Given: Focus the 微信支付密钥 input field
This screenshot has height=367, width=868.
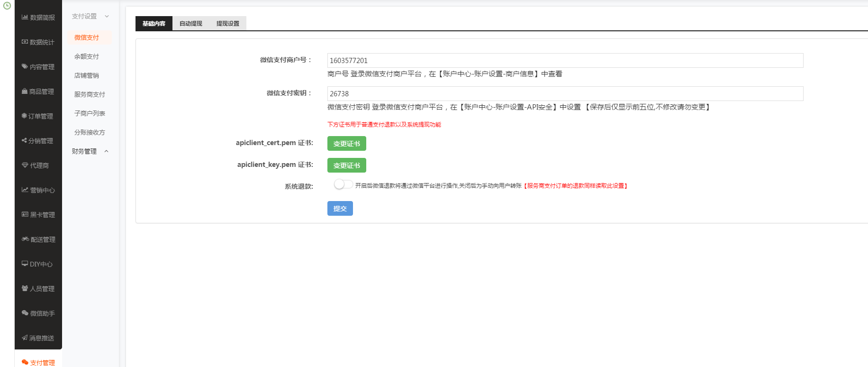Looking at the screenshot, I should click(x=565, y=93).
